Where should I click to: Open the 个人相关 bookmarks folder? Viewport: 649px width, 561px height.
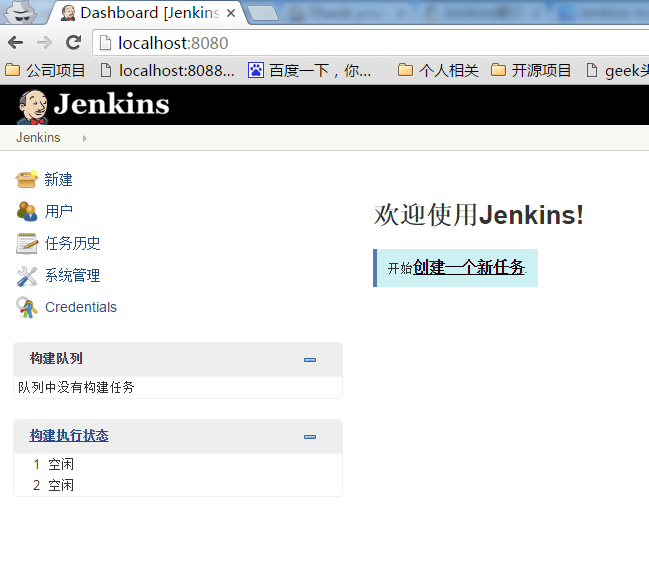pyautogui.click(x=438, y=70)
